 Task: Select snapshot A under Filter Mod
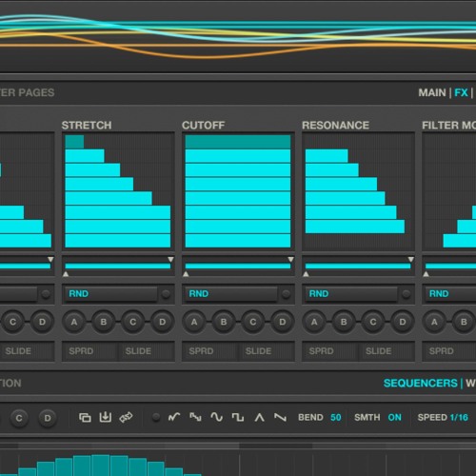tap(434, 322)
